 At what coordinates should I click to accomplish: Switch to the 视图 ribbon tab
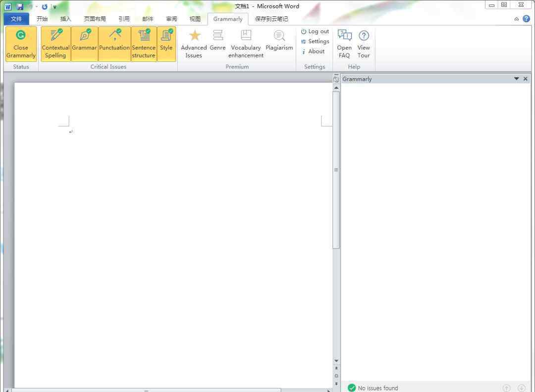(195, 19)
